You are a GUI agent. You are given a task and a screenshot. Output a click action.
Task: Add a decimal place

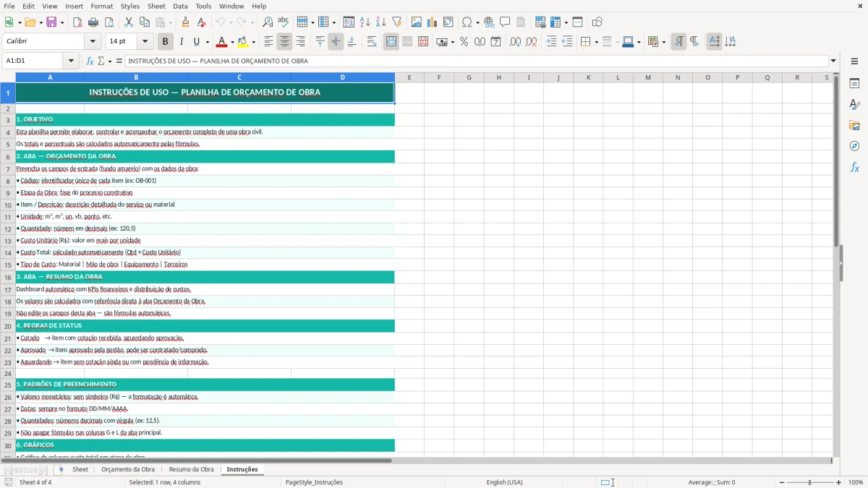click(515, 42)
